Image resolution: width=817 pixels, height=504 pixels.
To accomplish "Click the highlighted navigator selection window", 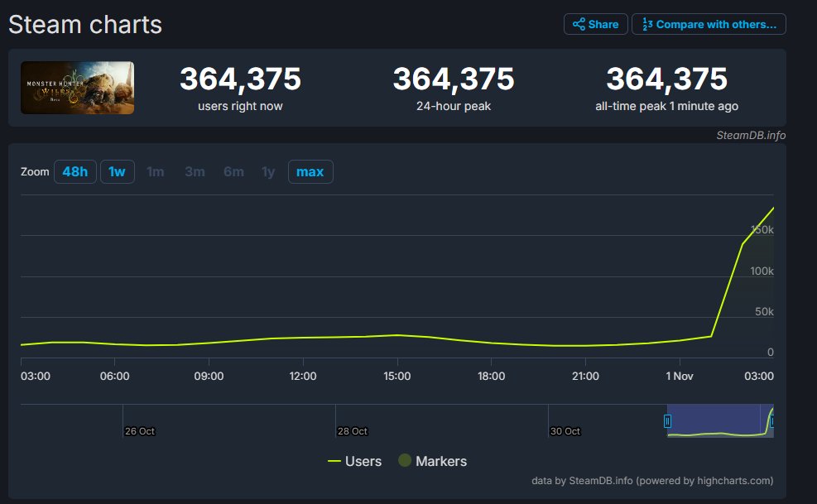I will click(720, 420).
